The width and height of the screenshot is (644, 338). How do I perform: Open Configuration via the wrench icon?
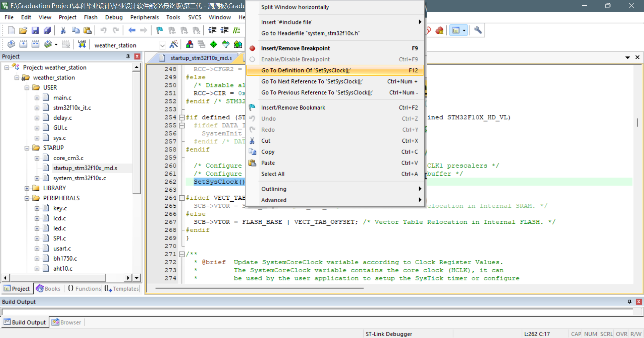tap(478, 30)
